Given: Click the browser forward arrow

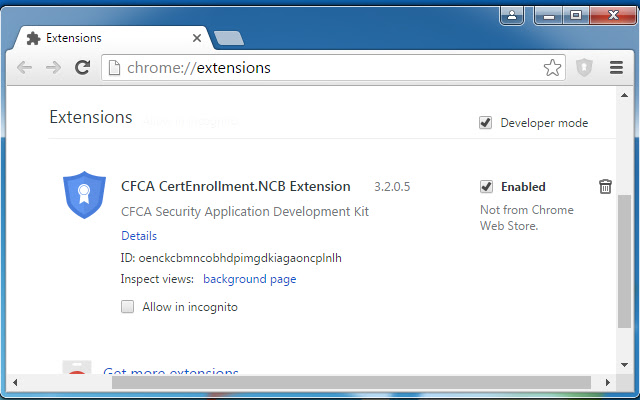Looking at the screenshot, I should point(53,67).
